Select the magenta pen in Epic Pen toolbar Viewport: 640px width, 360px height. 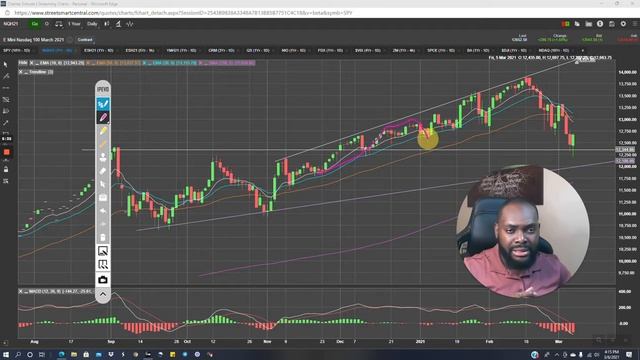tap(103, 118)
